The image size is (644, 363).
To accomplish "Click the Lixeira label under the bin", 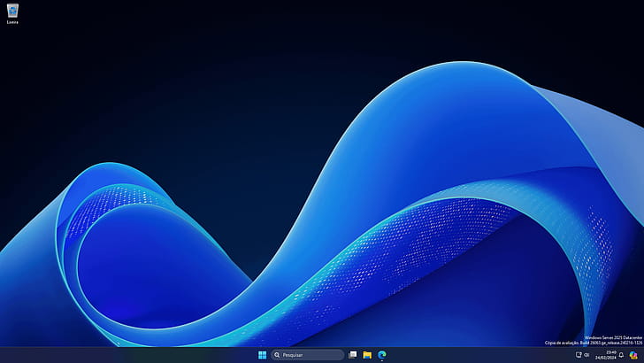I will pos(12,22).
